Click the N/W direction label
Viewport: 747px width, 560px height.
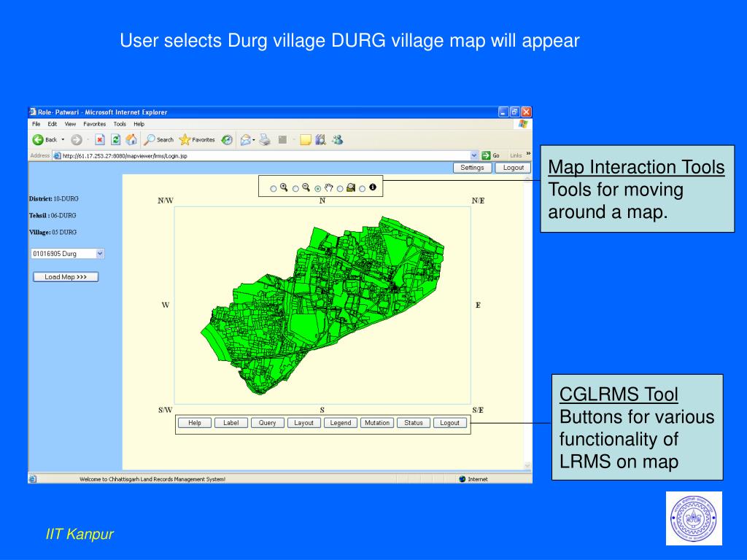[166, 201]
